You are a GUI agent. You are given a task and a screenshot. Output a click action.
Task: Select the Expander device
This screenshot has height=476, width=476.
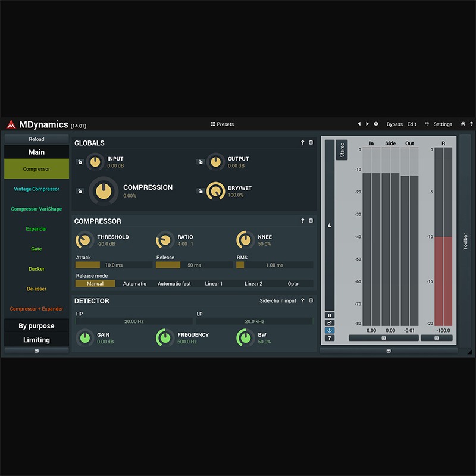pos(36,229)
